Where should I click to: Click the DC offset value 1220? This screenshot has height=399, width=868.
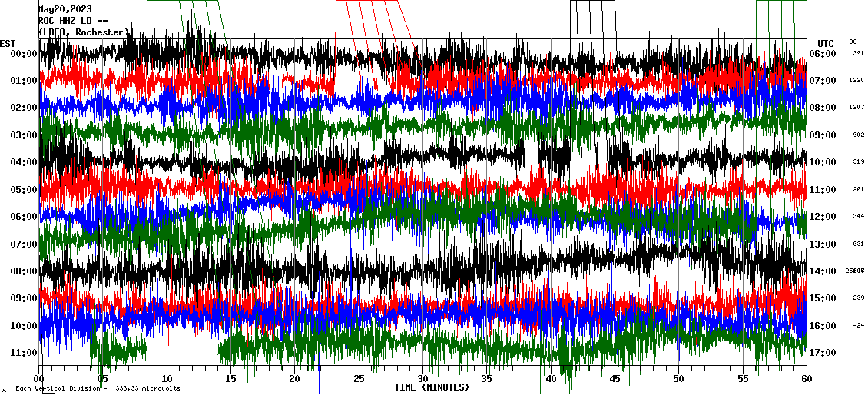pos(856,81)
